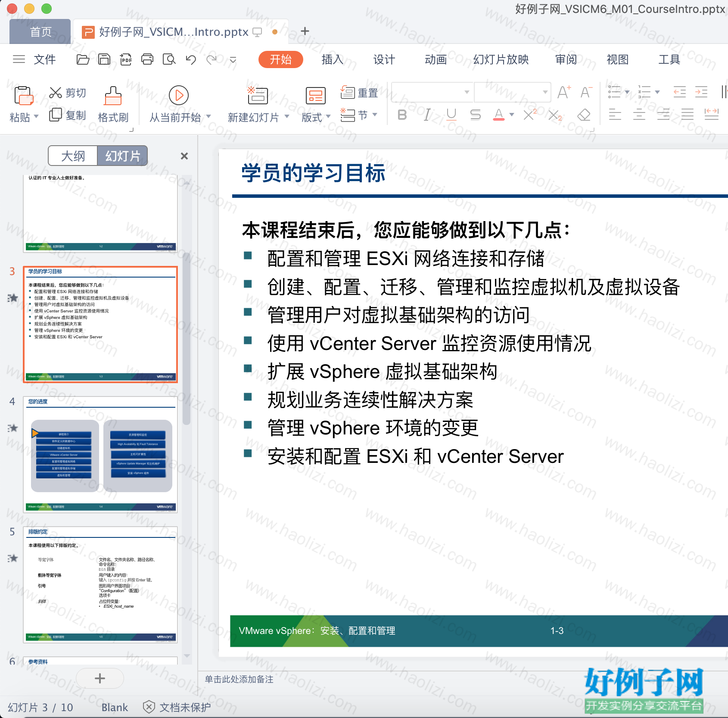The width and height of the screenshot is (728, 718).
Task: Open 粘贴 paste dropdown arrow
Action: pos(36,116)
